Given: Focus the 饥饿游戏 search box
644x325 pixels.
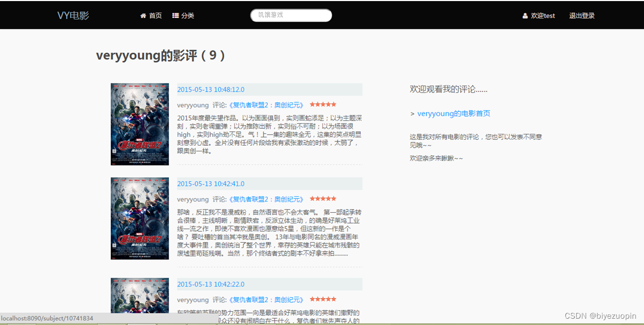Looking at the screenshot, I should (x=291, y=15).
